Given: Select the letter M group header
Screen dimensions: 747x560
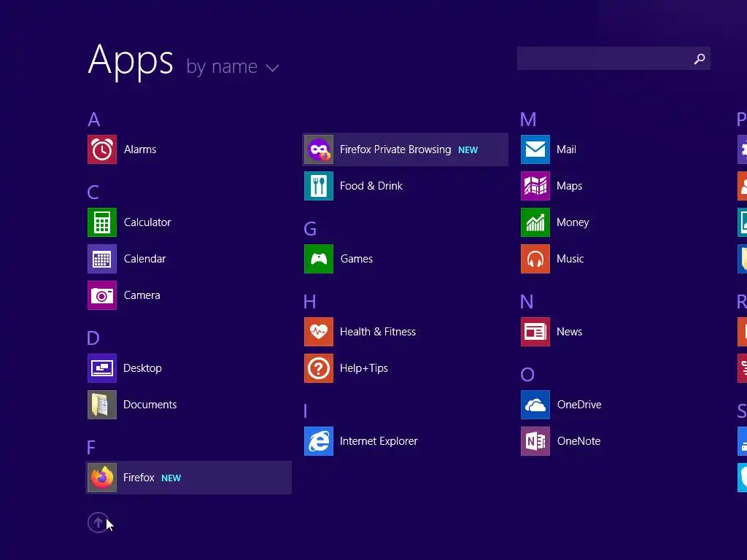Looking at the screenshot, I should coord(528,119).
